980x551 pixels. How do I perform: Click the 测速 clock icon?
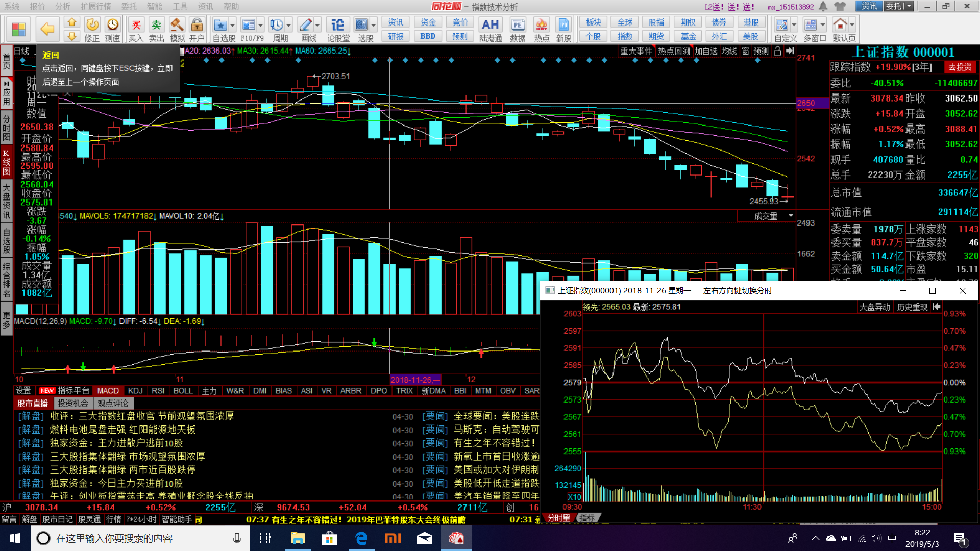[x=112, y=24]
